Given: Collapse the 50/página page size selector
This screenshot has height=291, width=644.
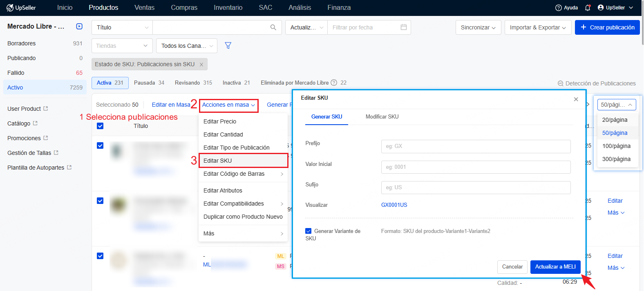Looking at the screenshot, I should click(617, 105).
